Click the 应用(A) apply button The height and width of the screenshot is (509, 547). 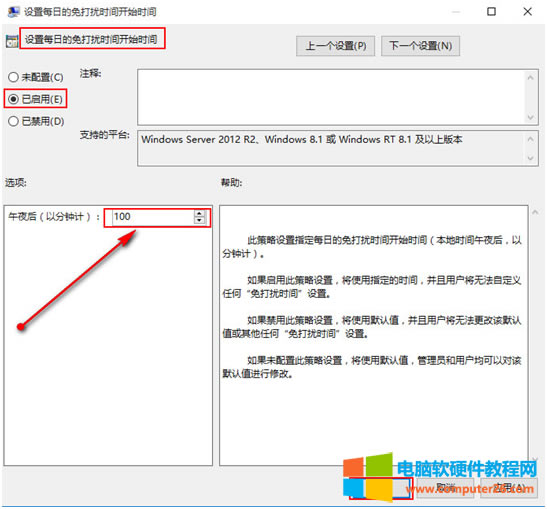(x=509, y=488)
